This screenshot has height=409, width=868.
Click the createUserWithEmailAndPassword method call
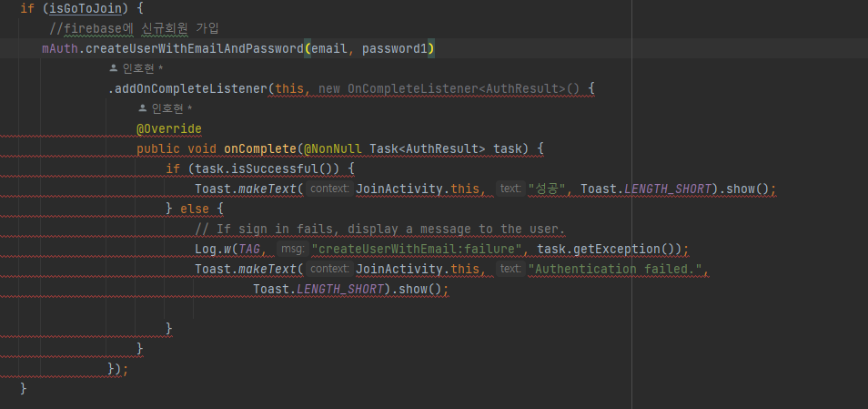(195, 49)
